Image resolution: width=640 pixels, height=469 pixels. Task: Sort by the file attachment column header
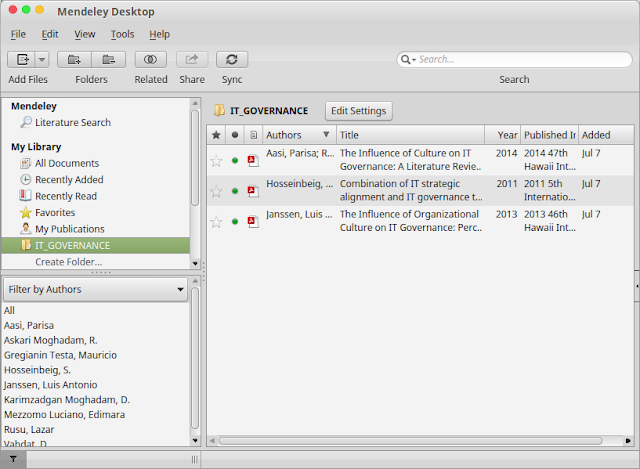(x=253, y=135)
